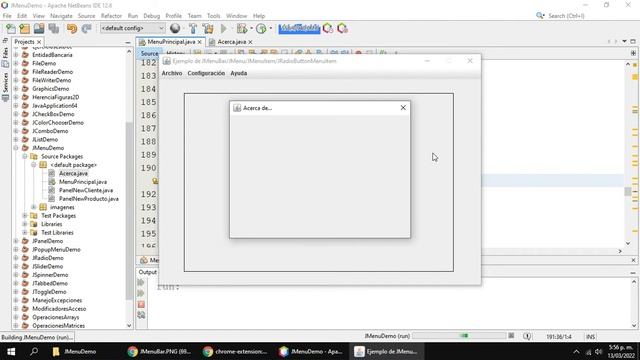Click the green Run Project arrow
Screen dimensions: 640x360
coord(224,29)
